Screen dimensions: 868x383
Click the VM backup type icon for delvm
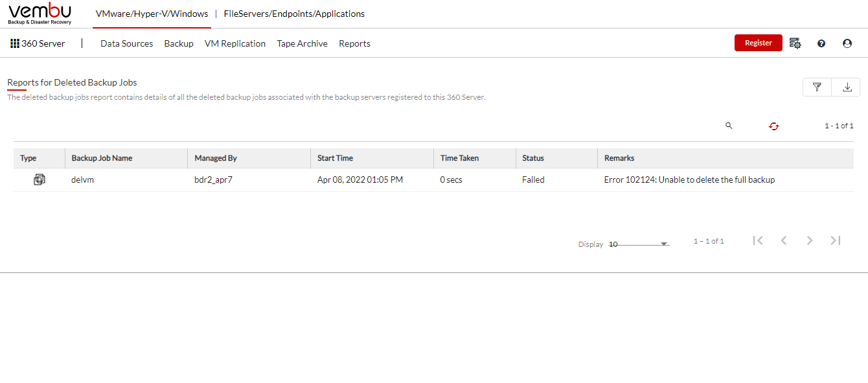pyautogui.click(x=40, y=180)
